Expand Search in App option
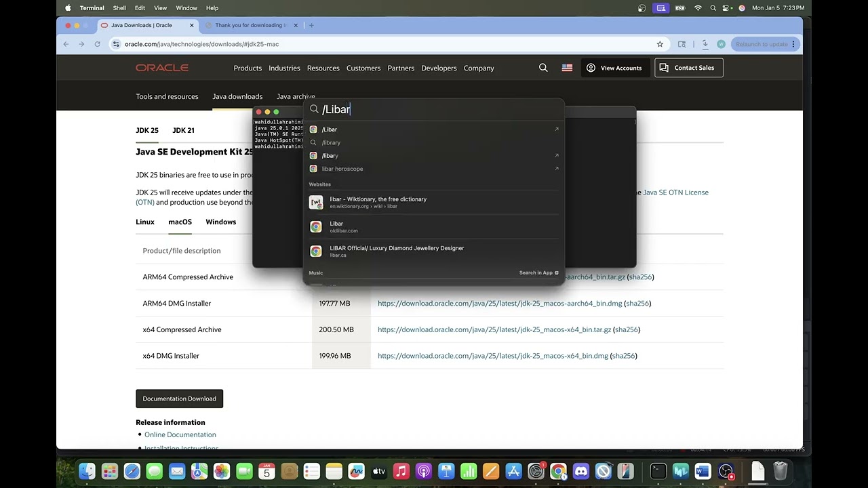 (x=539, y=272)
